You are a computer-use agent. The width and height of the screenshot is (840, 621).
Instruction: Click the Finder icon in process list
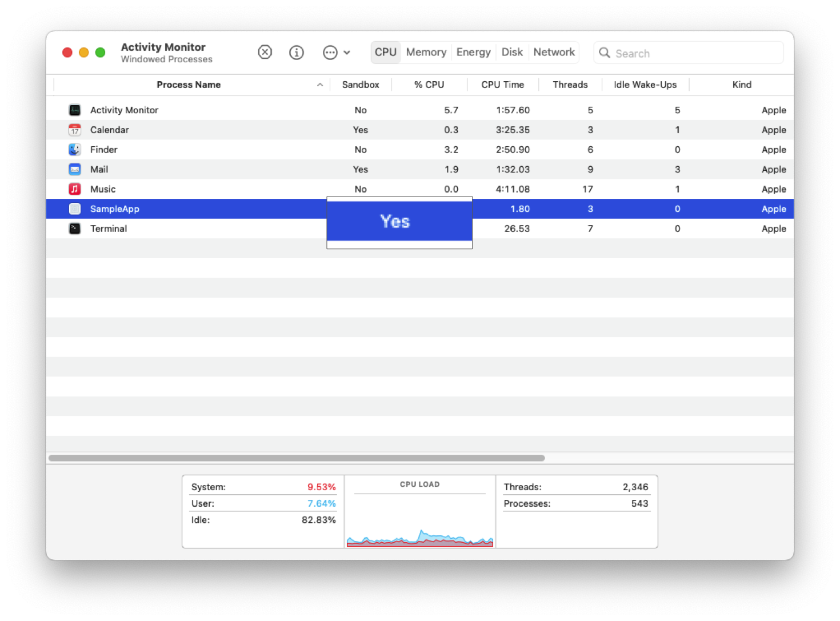[x=75, y=150]
